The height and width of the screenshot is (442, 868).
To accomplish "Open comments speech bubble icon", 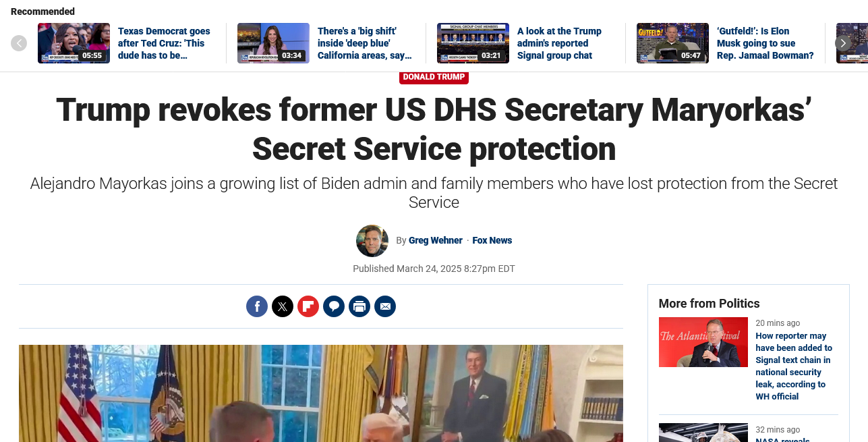I will tap(334, 306).
